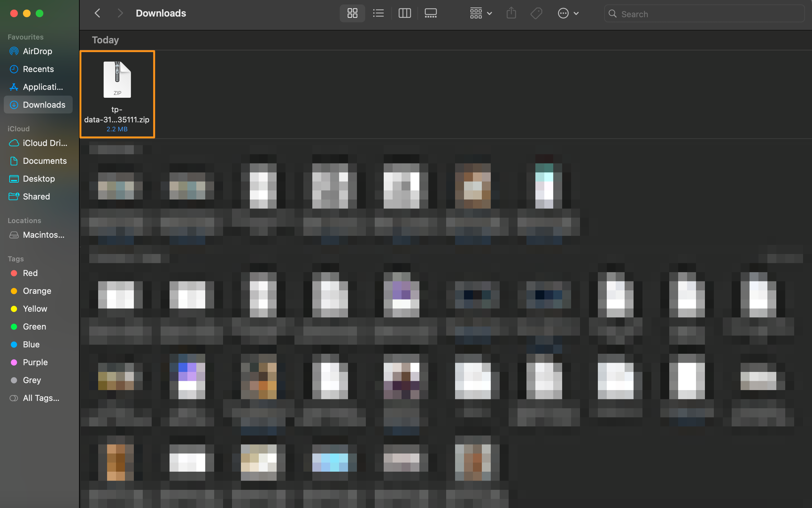Navigate back using the back arrow

tap(97, 13)
